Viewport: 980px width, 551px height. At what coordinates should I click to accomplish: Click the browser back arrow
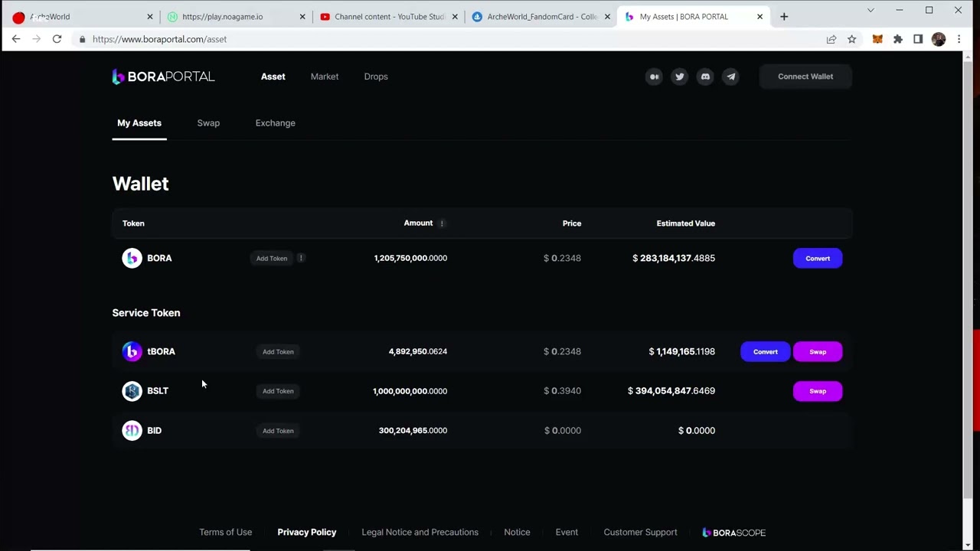tap(16, 39)
